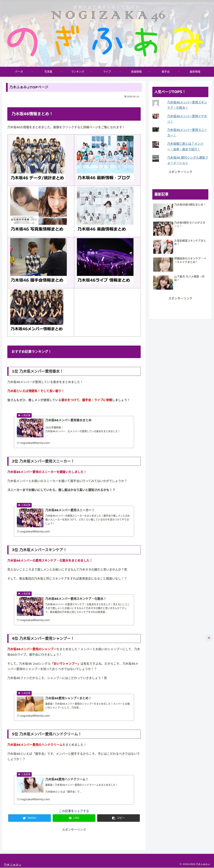The image size is (214, 868).
Task: Click the clipboard copy icon
Action: point(113,818)
